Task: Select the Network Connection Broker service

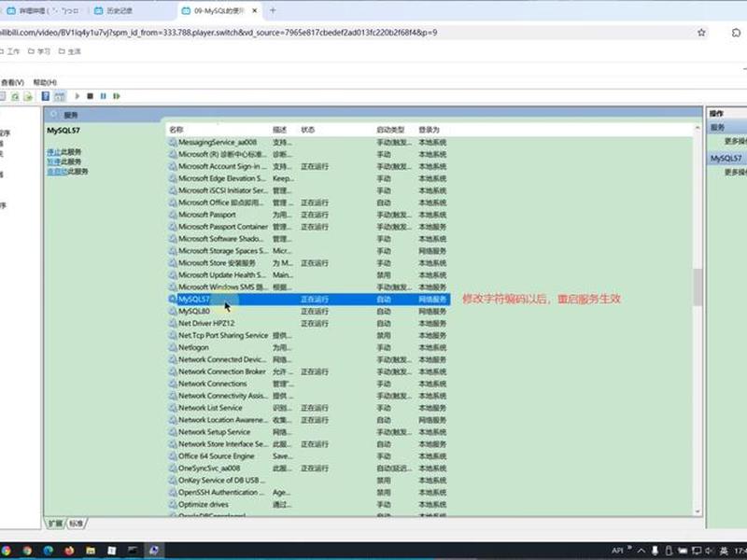Action: (309, 371)
